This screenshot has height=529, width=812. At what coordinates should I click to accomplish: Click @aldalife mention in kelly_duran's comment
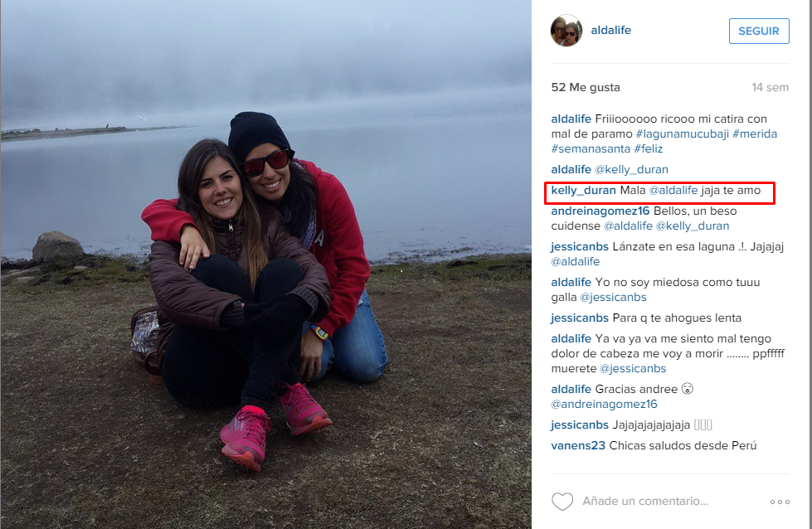pyautogui.click(x=673, y=190)
